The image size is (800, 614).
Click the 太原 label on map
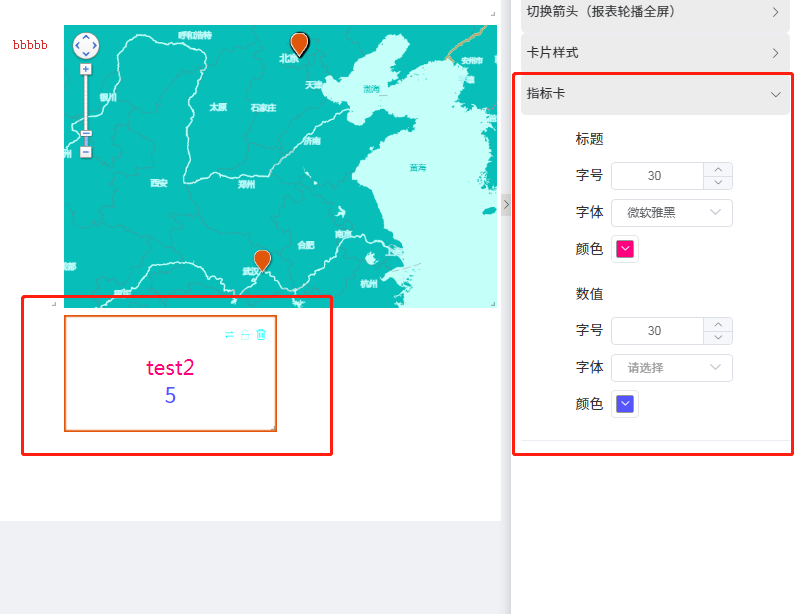click(218, 107)
